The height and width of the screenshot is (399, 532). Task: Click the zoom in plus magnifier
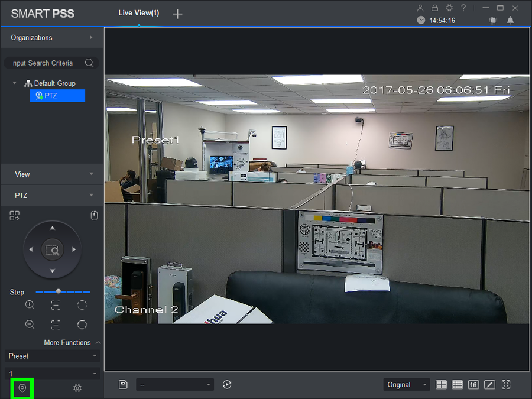click(x=30, y=304)
